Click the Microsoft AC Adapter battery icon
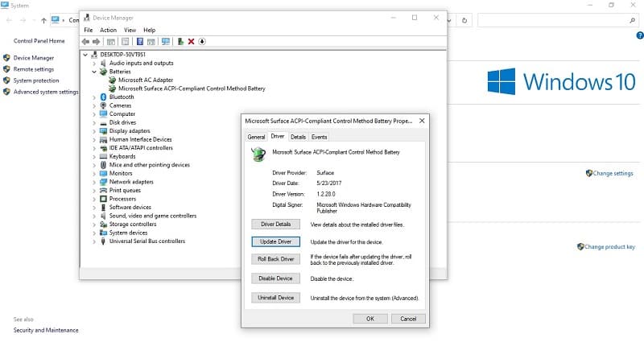 112,80
